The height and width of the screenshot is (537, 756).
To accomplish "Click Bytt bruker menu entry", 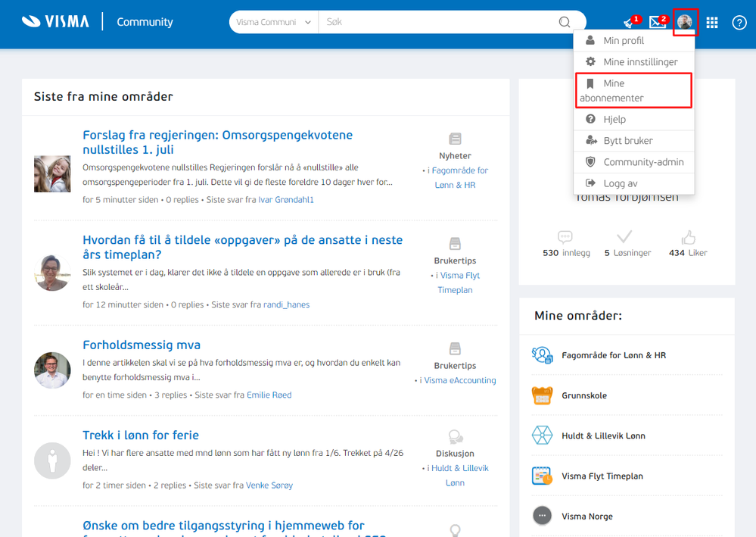I will pos(633,140).
